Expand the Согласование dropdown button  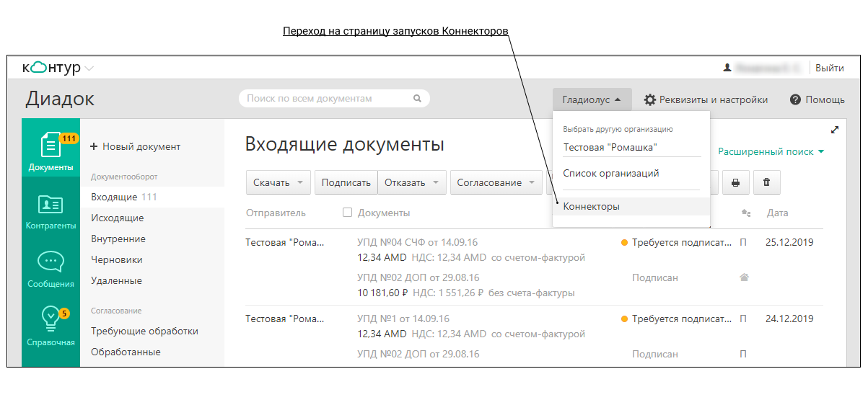click(496, 183)
